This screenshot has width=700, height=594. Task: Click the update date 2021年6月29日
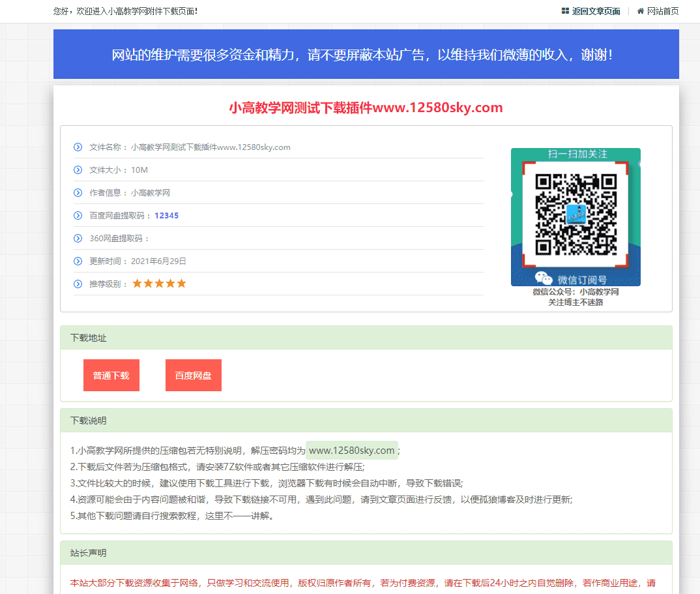(158, 261)
